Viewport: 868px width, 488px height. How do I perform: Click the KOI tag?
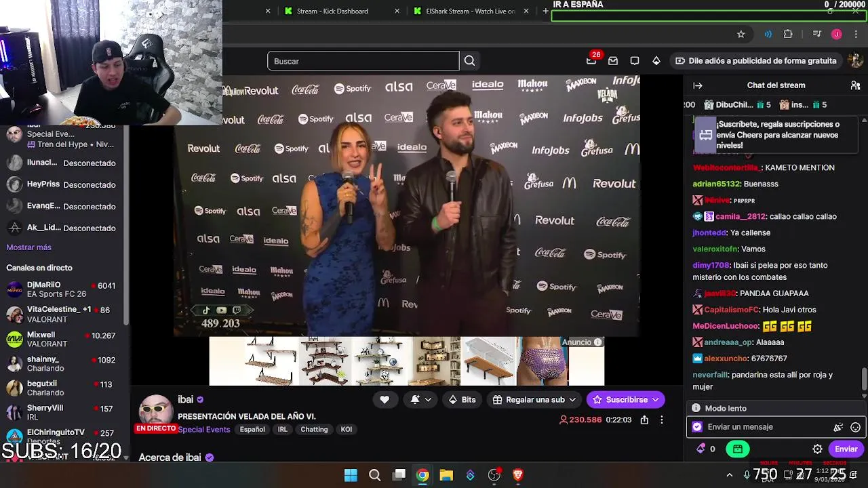coord(347,430)
